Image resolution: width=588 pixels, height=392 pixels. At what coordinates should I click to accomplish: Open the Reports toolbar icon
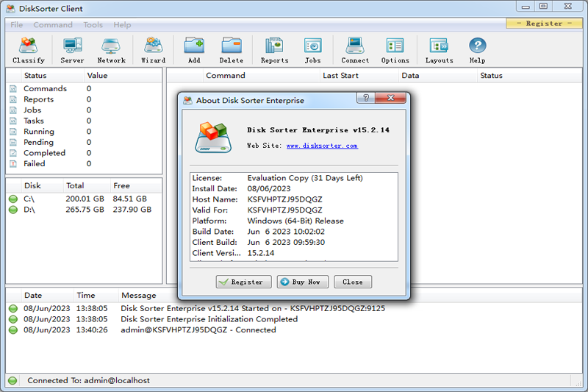(274, 50)
